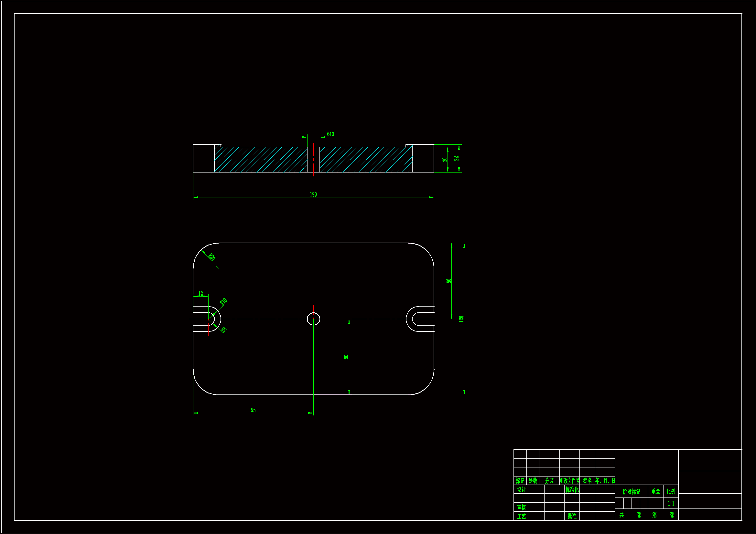This screenshot has height=534, width=756.
Task: Select the 120 overall height dimension
Action: tap(461, 319)
